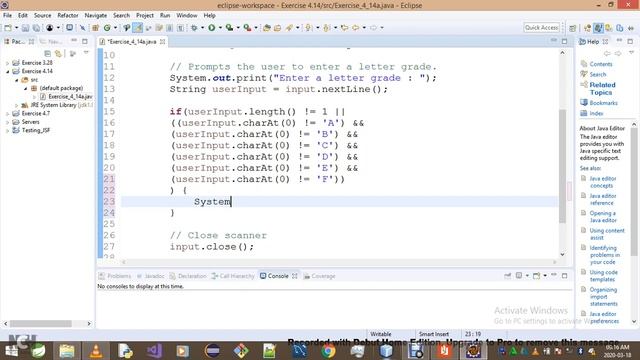Click the highlighted Toggle Mark Occurrences icon
The width and height of the screenshot is (640, 360).
138,28
